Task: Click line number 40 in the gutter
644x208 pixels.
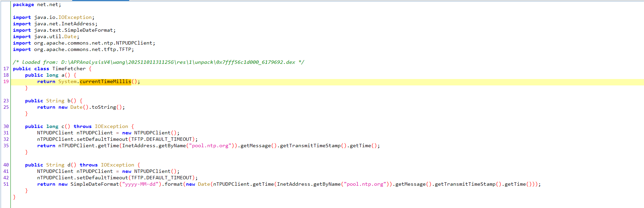Action: tap(6, 165)
